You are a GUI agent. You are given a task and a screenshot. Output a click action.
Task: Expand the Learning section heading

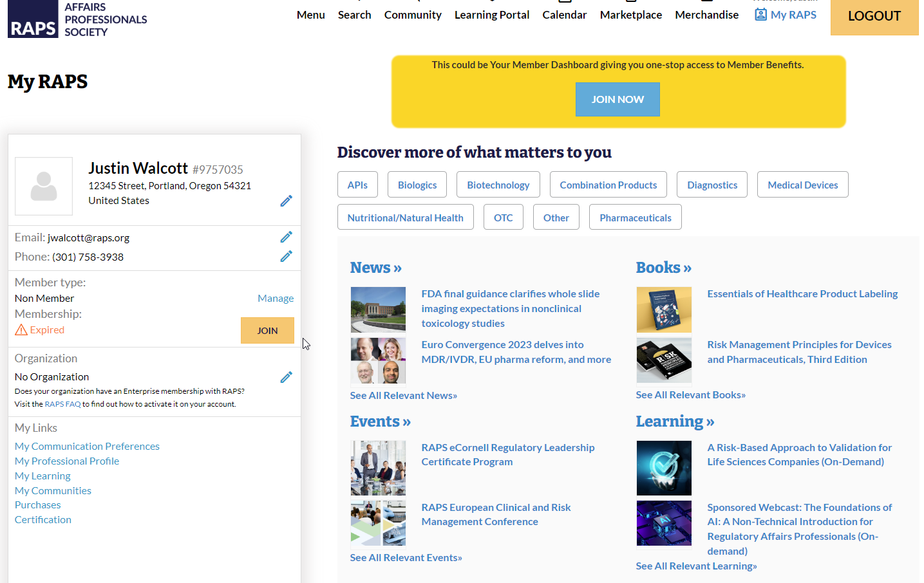click(675, 421)
